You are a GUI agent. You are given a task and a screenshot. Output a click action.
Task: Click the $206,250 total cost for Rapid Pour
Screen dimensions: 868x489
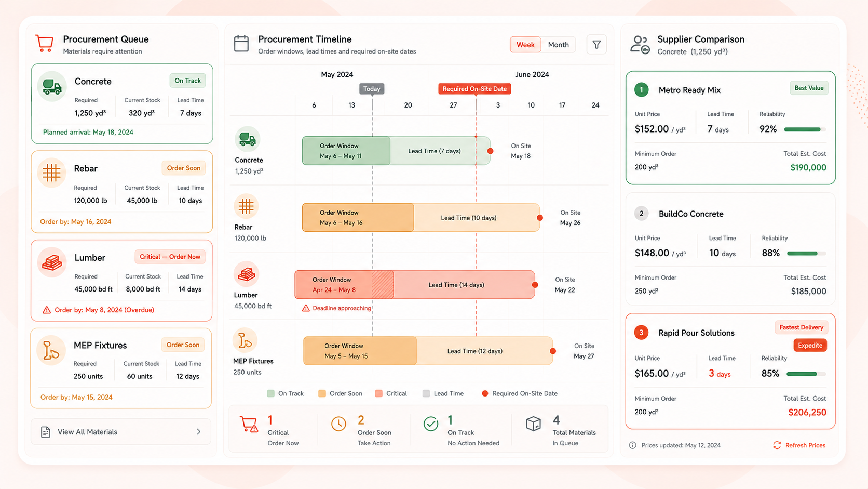[x=807, y=412]
